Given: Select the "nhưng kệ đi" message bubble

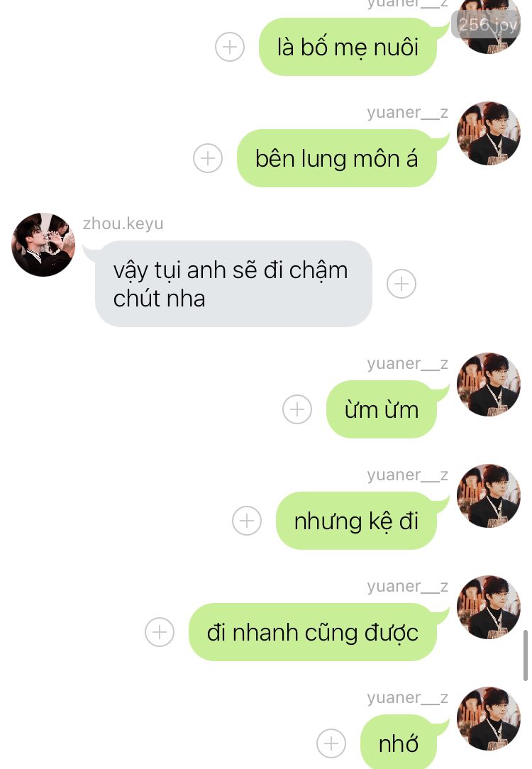Looking at the screenshot, I should (356, 521).
